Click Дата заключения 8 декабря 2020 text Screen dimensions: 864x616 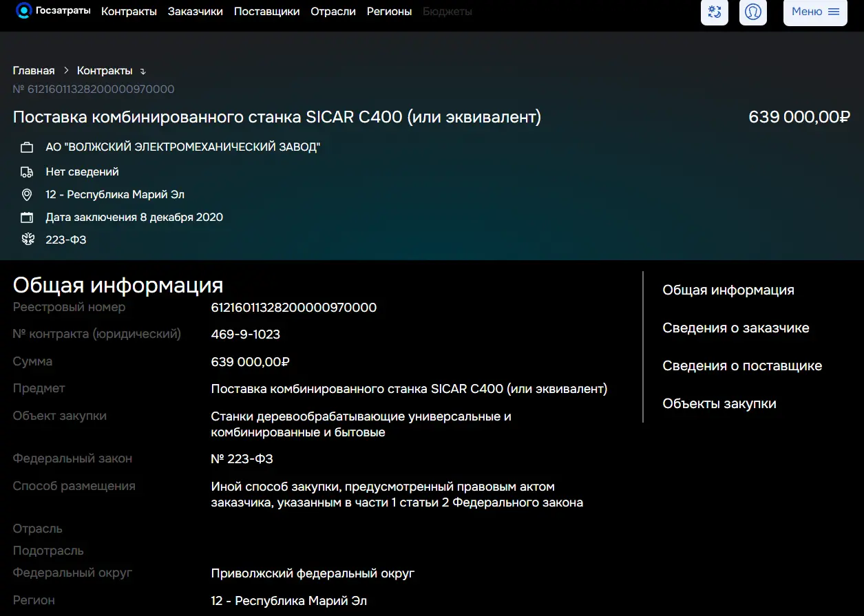[134, 217]
